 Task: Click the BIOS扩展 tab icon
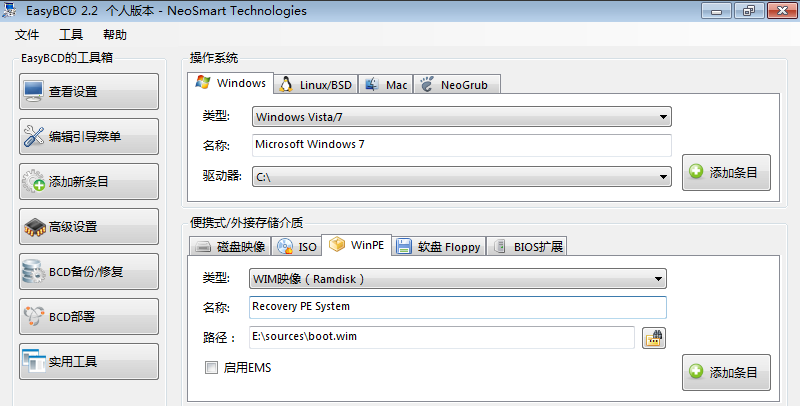500,247
